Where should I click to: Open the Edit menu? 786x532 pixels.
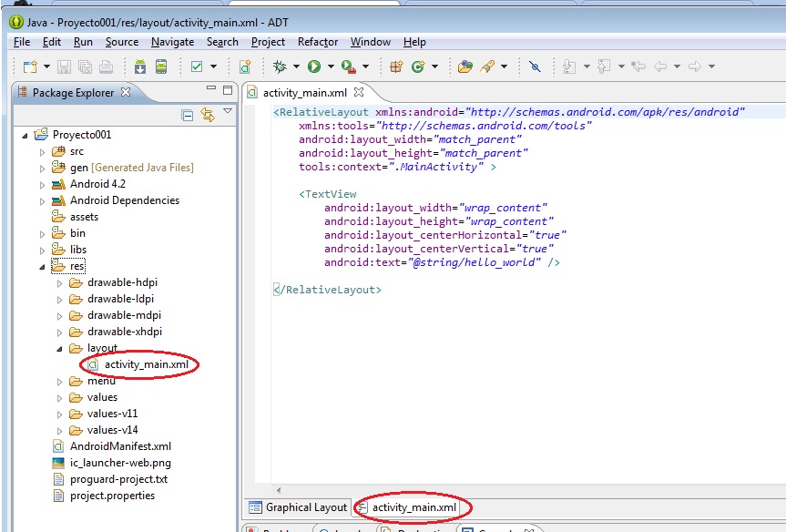(x=52, y=42)
